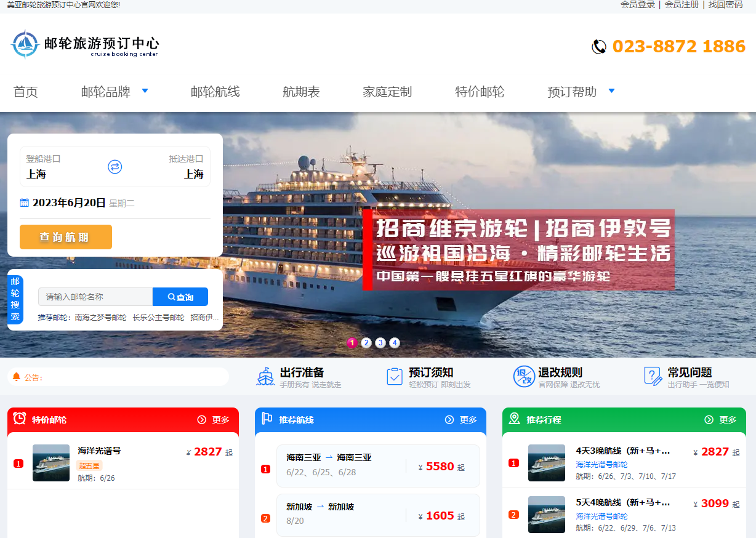Viewport: 756px width, 538px height.
Task: Click 更多 in 推荐行程 panel
Action: pos(728,420)
